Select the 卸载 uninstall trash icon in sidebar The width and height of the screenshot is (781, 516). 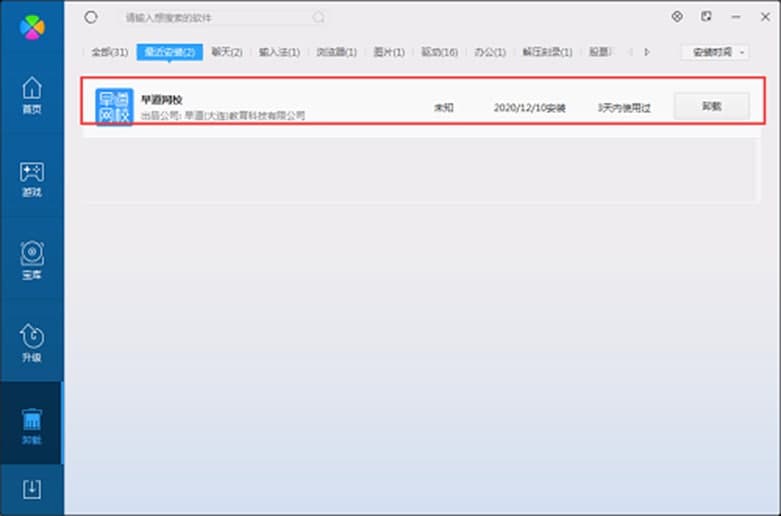(x=32, y=425)
